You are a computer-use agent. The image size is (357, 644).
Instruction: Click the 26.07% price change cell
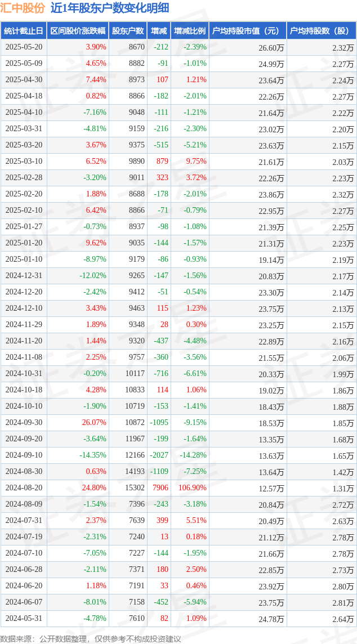(x=95, y=422)
